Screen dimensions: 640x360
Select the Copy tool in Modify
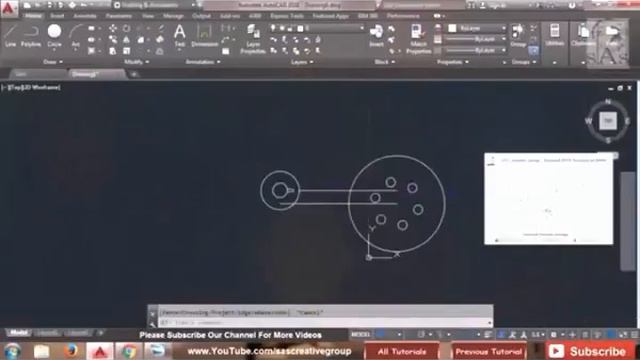pyautogui.click(x=113, y=40)
